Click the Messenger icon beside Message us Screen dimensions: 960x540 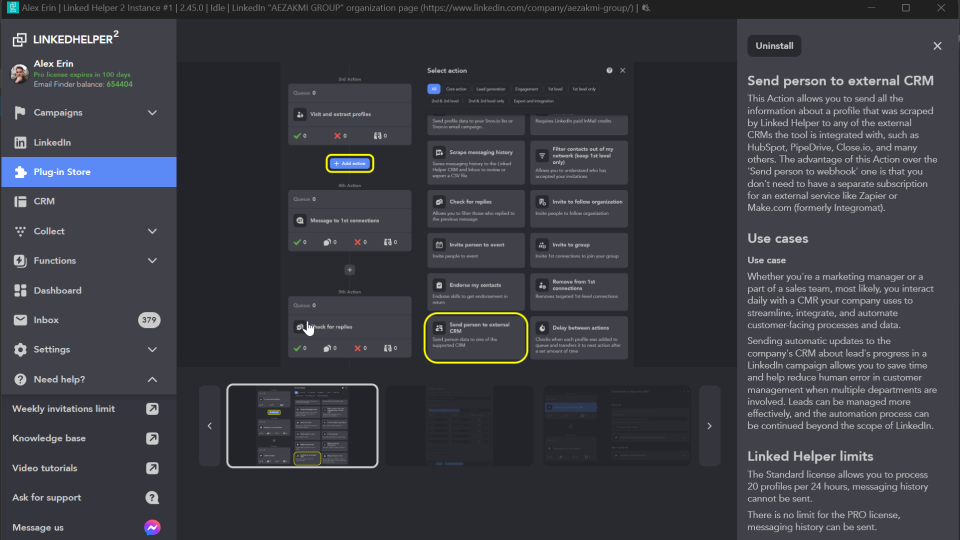pos(152,528)
